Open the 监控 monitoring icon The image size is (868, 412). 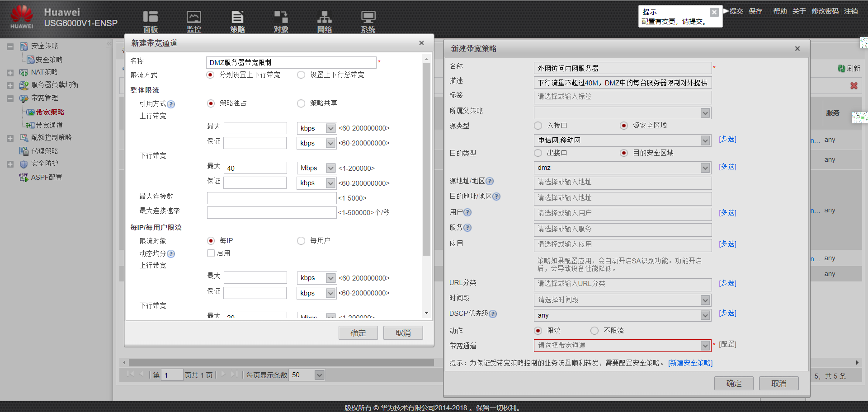click(194, 21)
